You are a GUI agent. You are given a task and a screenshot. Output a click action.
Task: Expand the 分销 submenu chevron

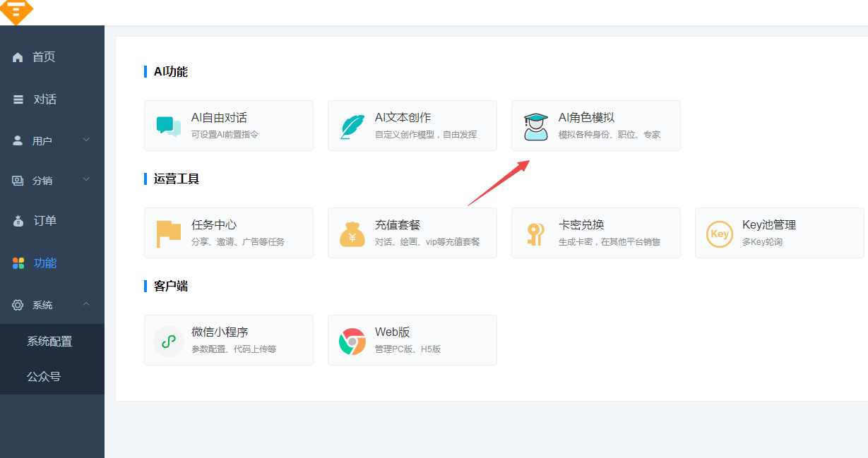86,180
